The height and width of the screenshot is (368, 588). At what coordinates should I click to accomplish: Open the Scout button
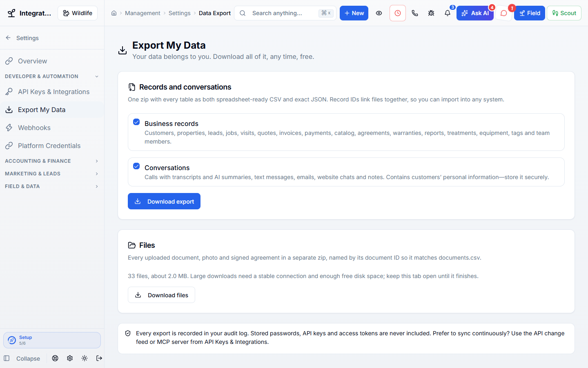pos(564,13)
